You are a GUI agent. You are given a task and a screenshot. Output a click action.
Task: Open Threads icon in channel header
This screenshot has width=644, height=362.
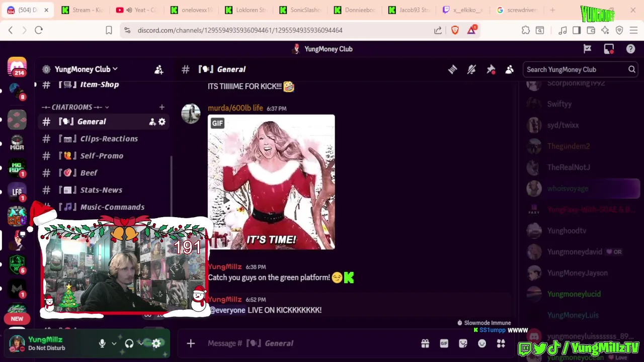tap(452, 70)
